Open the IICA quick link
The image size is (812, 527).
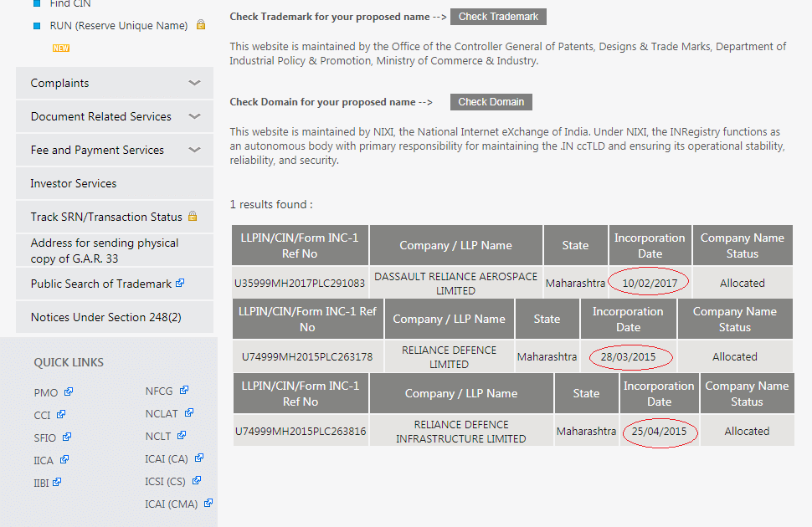click(44, 461)
